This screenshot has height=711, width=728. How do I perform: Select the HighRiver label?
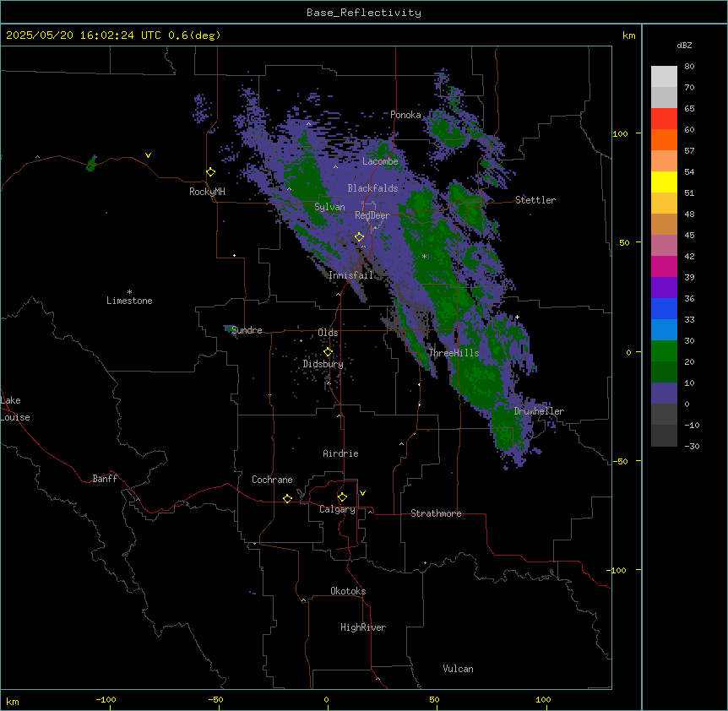(363, 627)
